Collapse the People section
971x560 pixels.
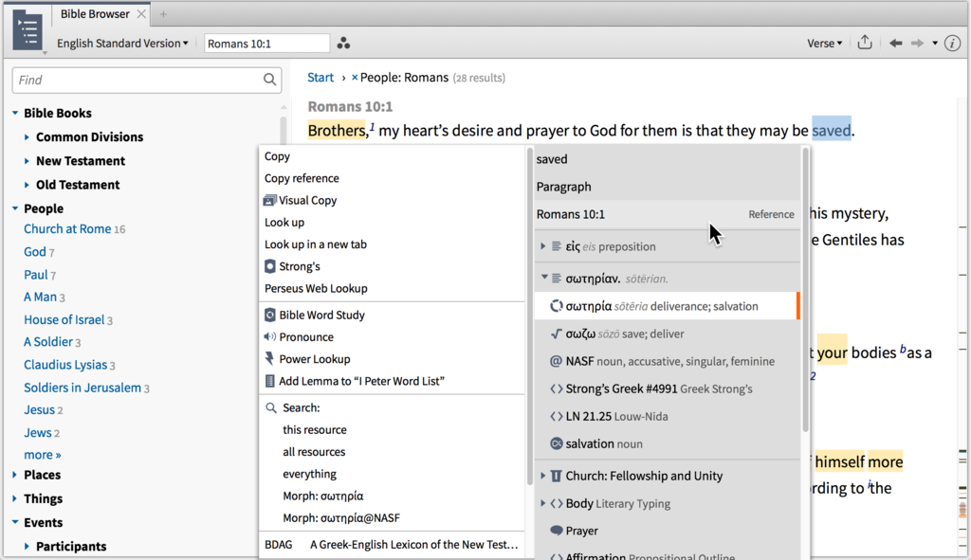(x=15, y=208)
